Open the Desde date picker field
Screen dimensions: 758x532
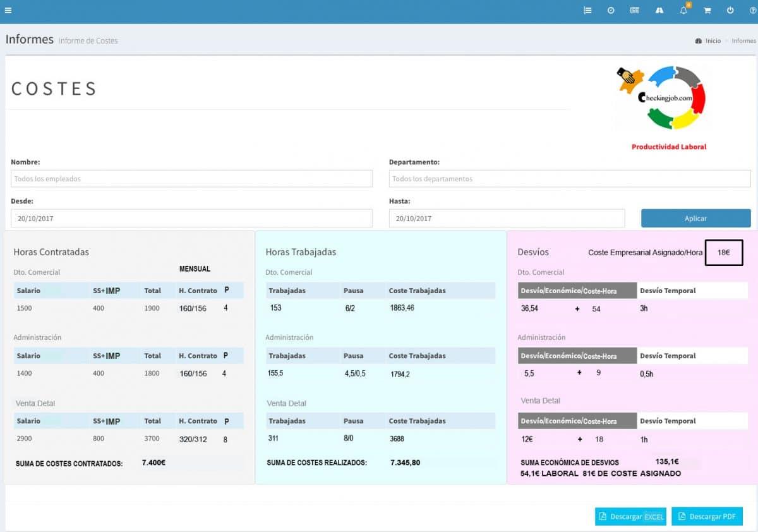pyautogui.click(x=191, y=218)
